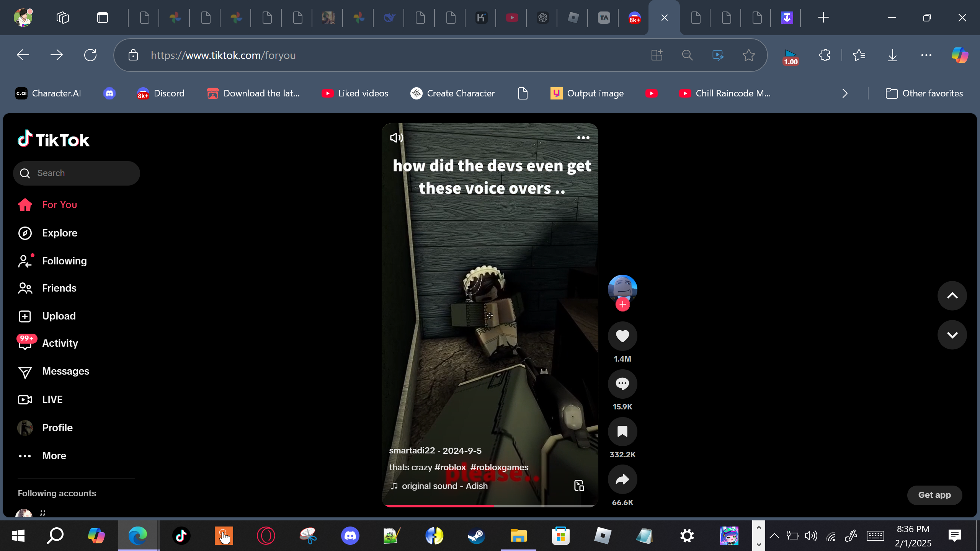Click the share arrow icon
This screenshot has width=980, height=551.
pyautogui.click(x=622, y=479)
